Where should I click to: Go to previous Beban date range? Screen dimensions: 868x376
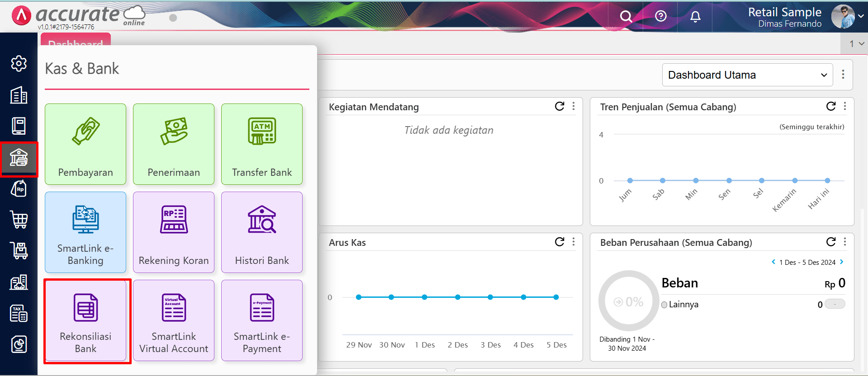773,262
